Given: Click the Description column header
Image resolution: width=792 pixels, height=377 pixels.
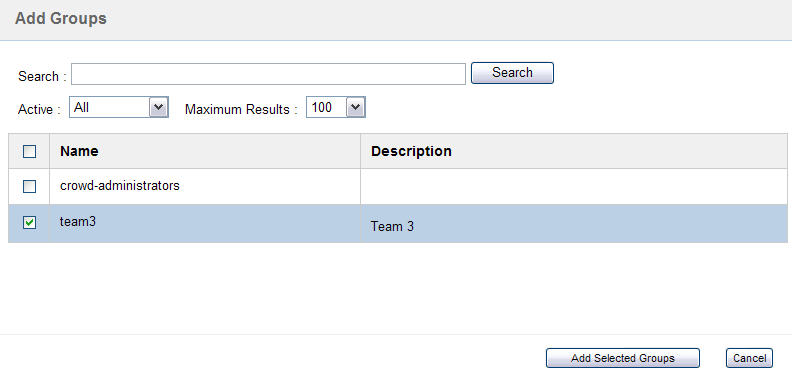Looking at the screenshot, I should [411, 151].
